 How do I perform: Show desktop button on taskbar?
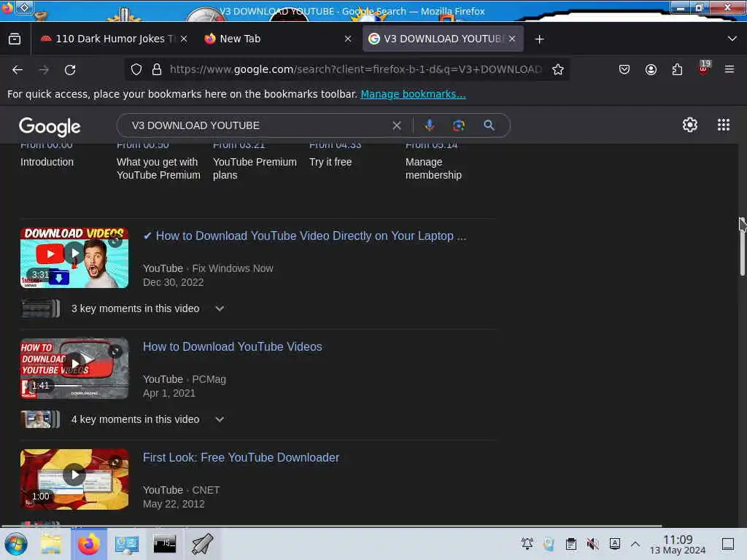click(x=728, y=544)
